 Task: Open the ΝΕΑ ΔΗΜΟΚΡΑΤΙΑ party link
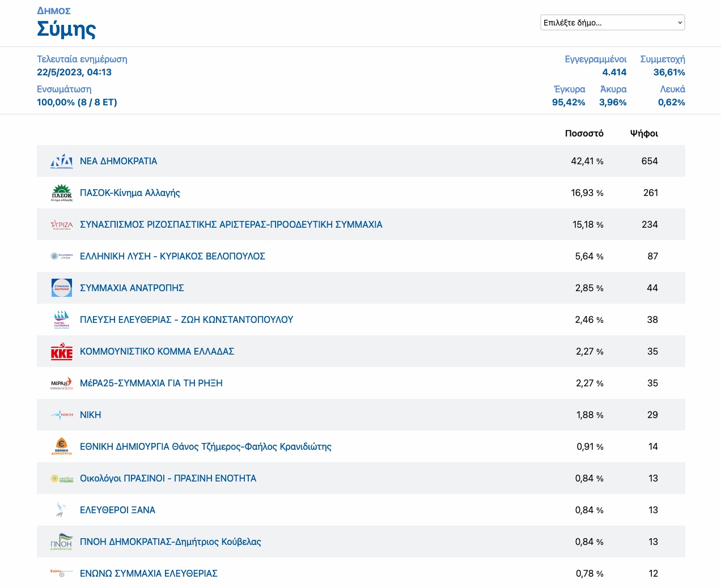point(118,161)
